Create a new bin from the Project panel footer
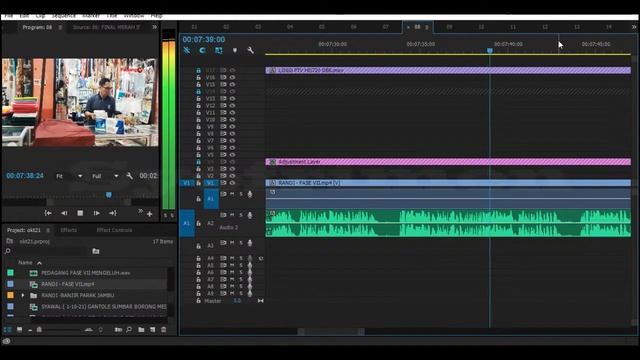640x360 pixels. (x=141, y=329)
